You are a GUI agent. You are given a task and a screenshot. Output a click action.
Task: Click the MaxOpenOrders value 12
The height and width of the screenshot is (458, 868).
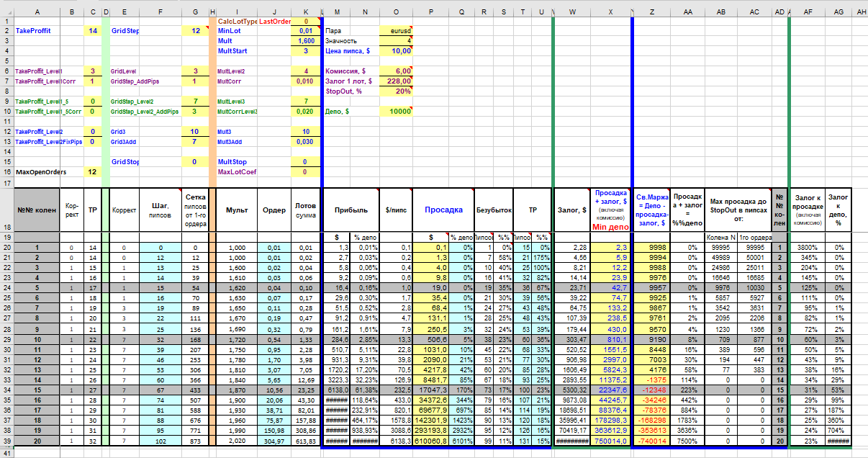point(93,172)
